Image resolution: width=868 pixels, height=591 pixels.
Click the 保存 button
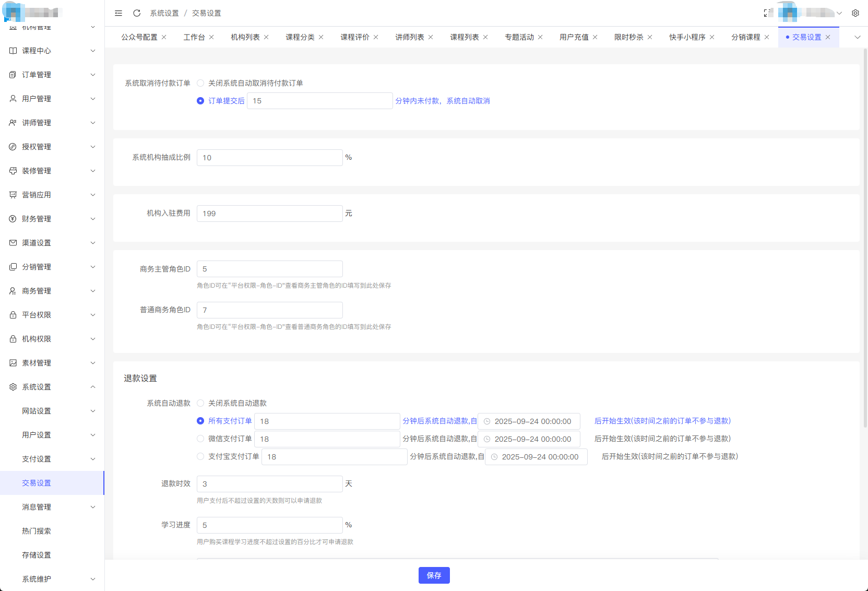[434, 575]
